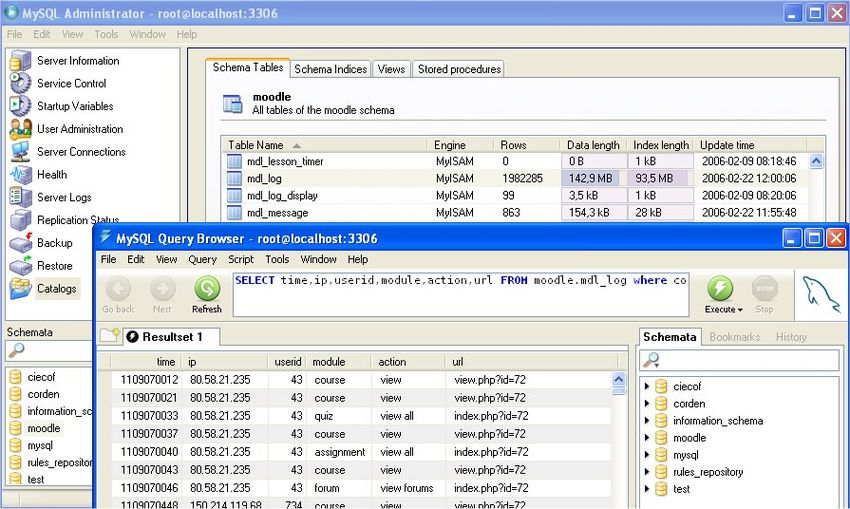The image size is (850, 509).
Task: Click the mdl_message table icon
Action: [x=234, y=212]
